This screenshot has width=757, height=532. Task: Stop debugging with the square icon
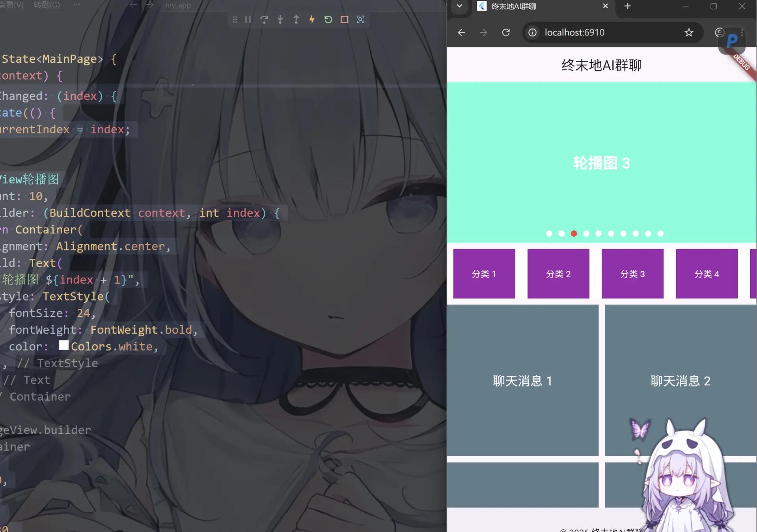pos(344,19)
